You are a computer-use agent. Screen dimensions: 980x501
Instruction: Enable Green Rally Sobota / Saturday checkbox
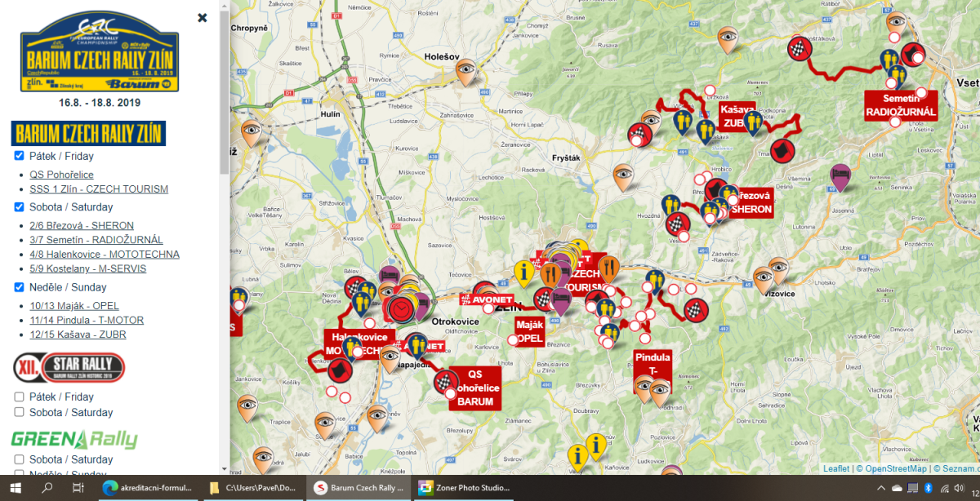tap(20, 459)
